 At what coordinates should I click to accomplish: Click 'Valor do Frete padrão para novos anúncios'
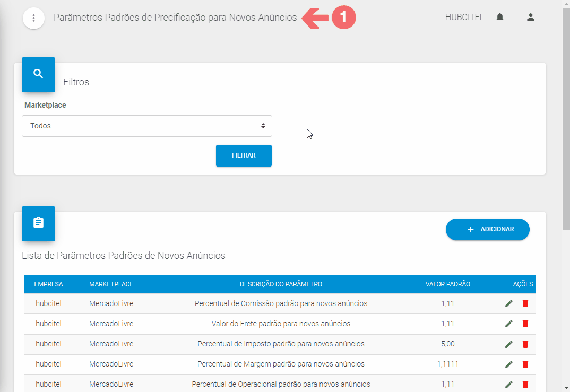point(281,324)
